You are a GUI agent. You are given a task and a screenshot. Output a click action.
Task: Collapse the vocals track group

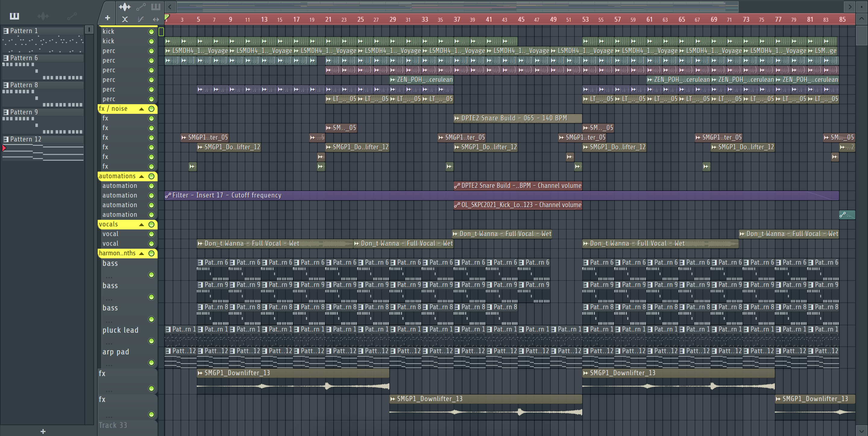click(x=142, y=224)
